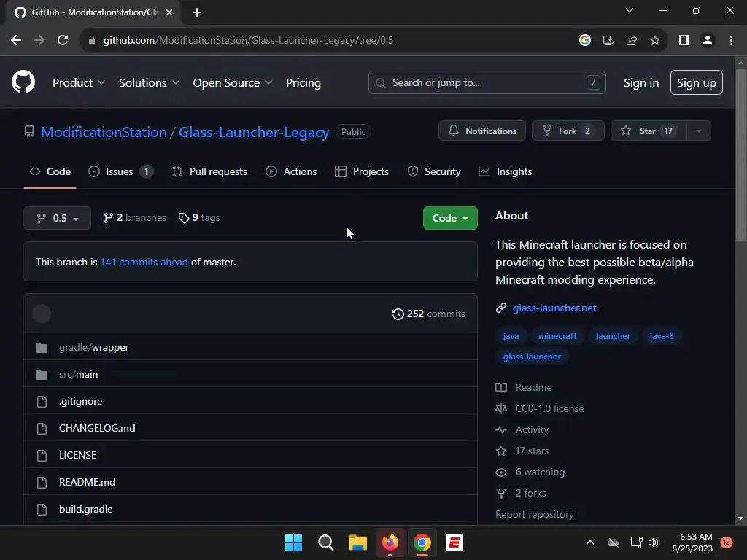Viewport: 747px width, 560px height.
Task: View the CC0-1.0 license
Action: [540, 408]
